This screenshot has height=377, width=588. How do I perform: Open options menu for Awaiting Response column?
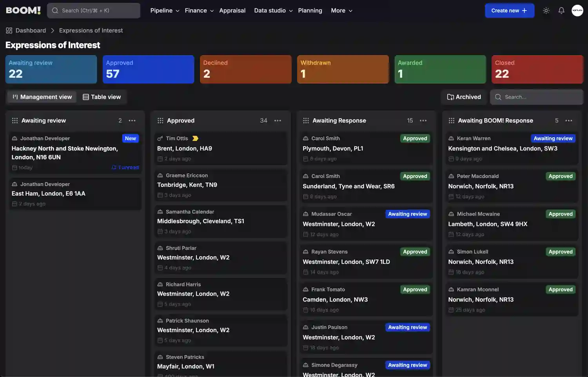coord(423,121)
